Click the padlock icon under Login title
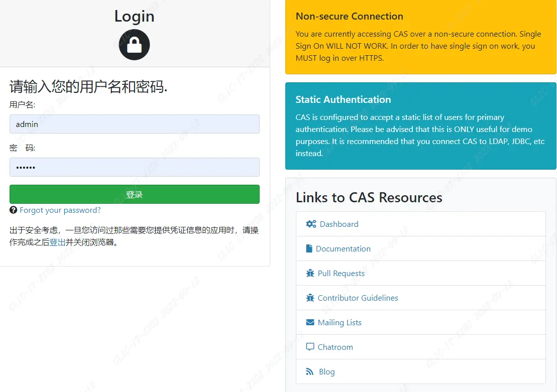 134,45
